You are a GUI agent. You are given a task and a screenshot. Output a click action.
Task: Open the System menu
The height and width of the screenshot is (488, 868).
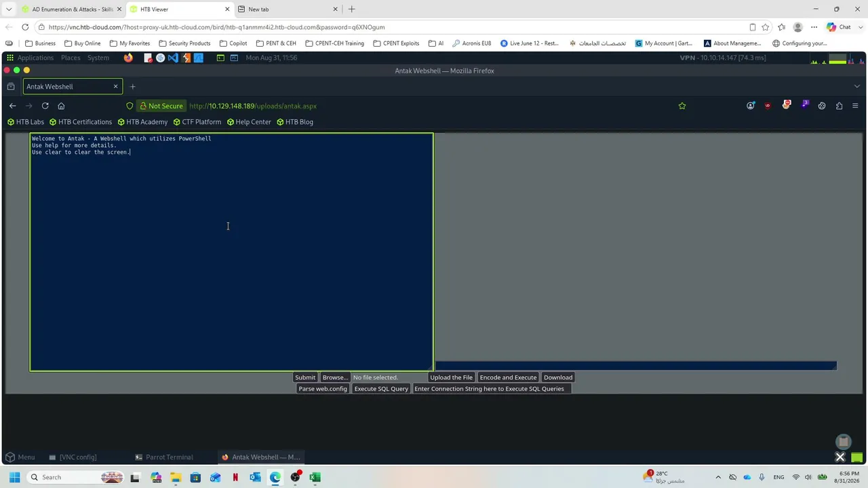pos(98,58)
